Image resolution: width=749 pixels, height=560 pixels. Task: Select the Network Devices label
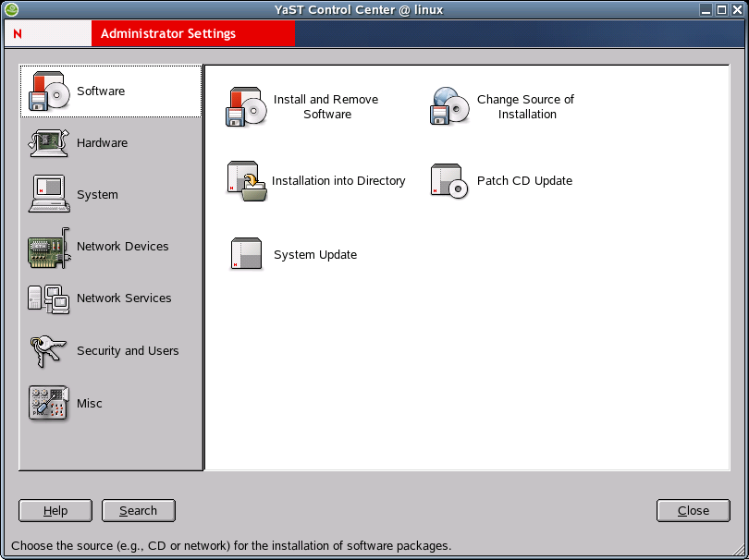tap(123, 247)
